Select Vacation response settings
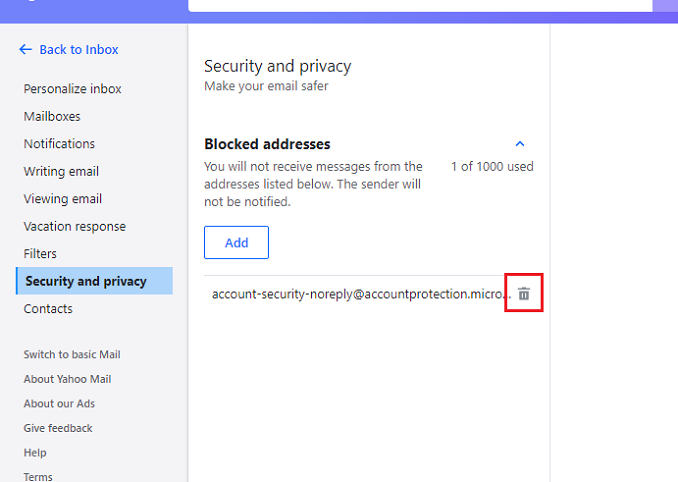 (x=74, y=226)
